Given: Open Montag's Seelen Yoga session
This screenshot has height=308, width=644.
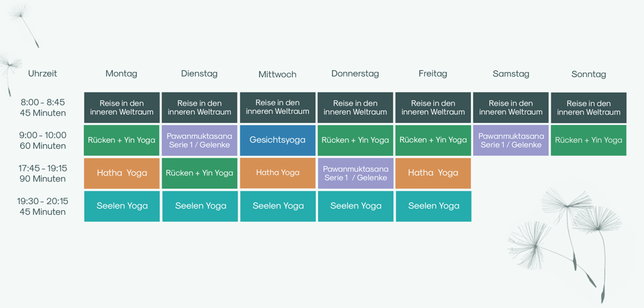Looking at the screenshot, I should (x=122, y=206).
